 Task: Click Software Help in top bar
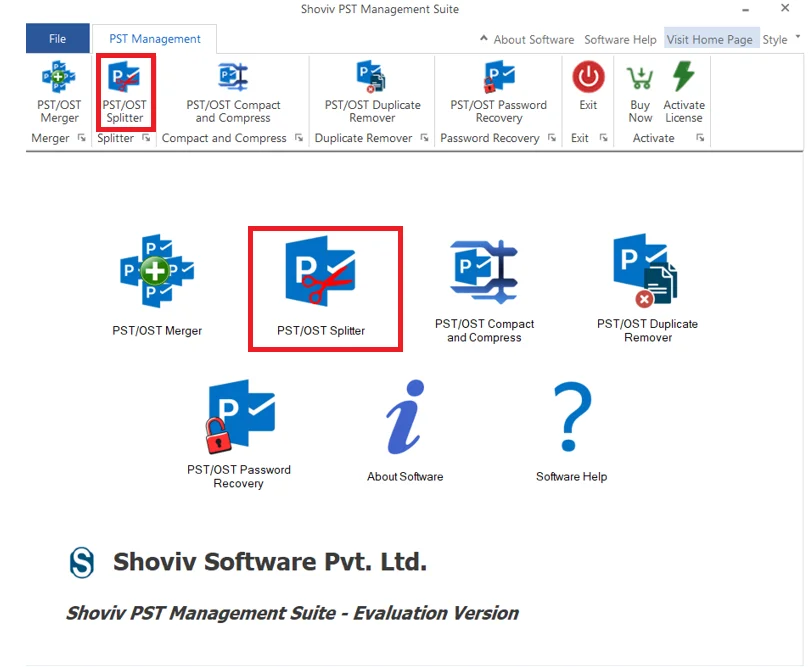pos(620,39)
